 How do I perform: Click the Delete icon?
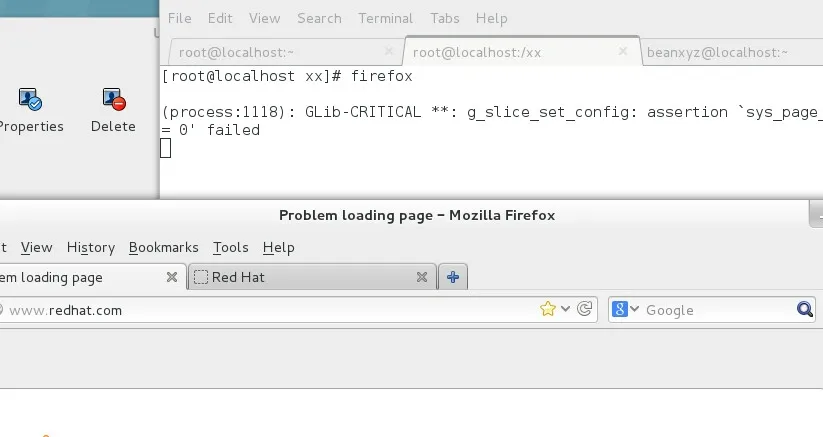pos(113,99)
